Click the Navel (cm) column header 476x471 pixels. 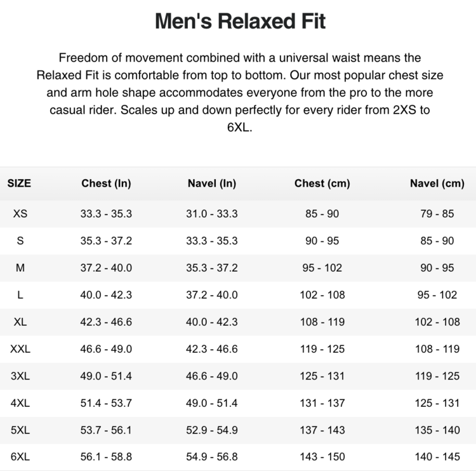tap(437, 184)
